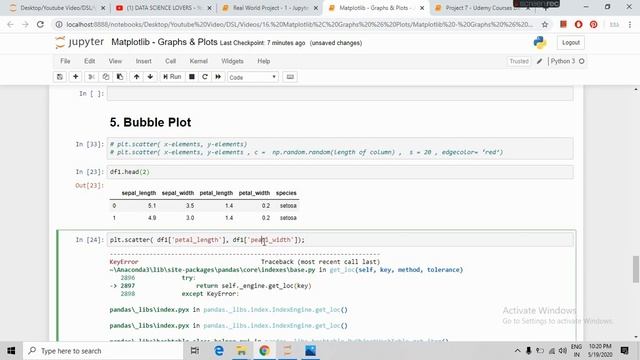Restart the kernel circular arrow icon
Viewport: 640px width, 360px height.
pos(205,77)
